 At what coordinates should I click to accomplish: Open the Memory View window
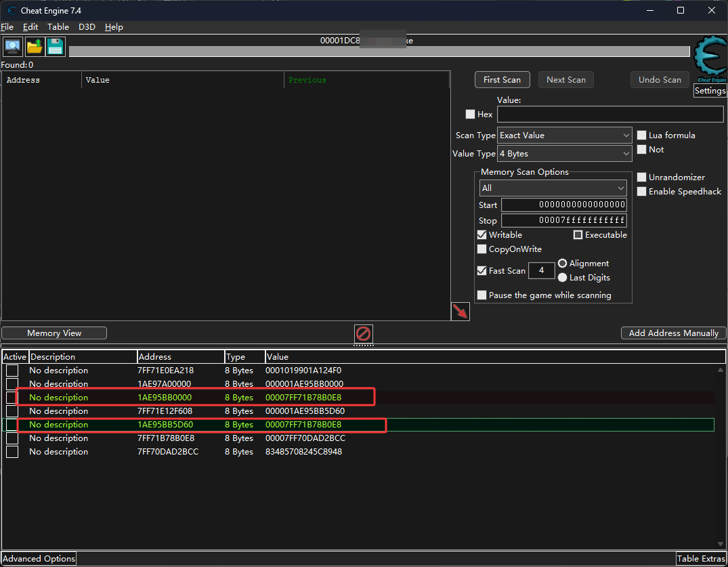[x=54, y=333]
